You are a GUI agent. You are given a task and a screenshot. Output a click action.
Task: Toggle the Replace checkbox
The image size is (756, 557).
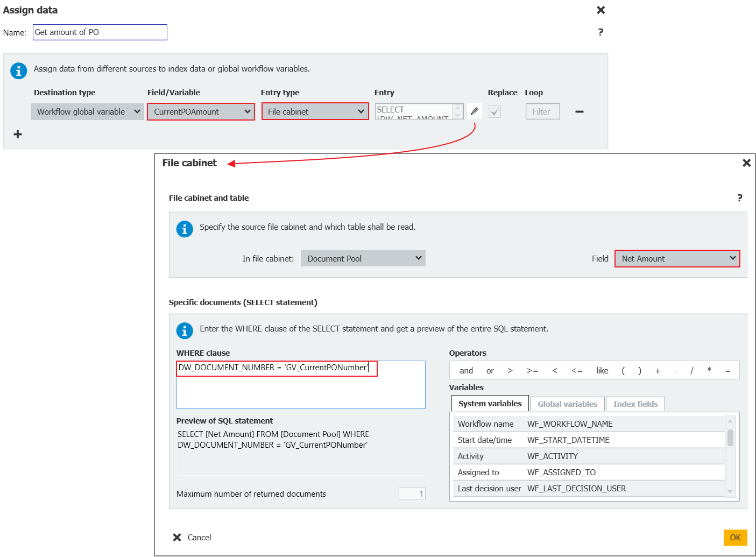(x=494, y=111)
